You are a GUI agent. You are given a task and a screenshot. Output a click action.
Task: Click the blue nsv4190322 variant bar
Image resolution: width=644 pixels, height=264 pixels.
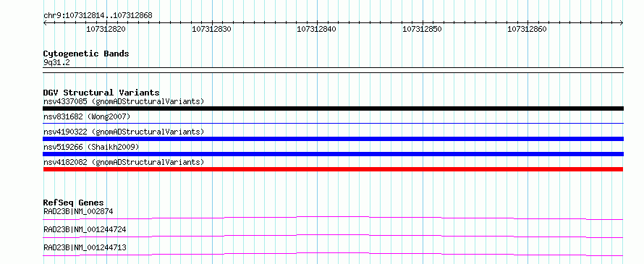(333, 139)
